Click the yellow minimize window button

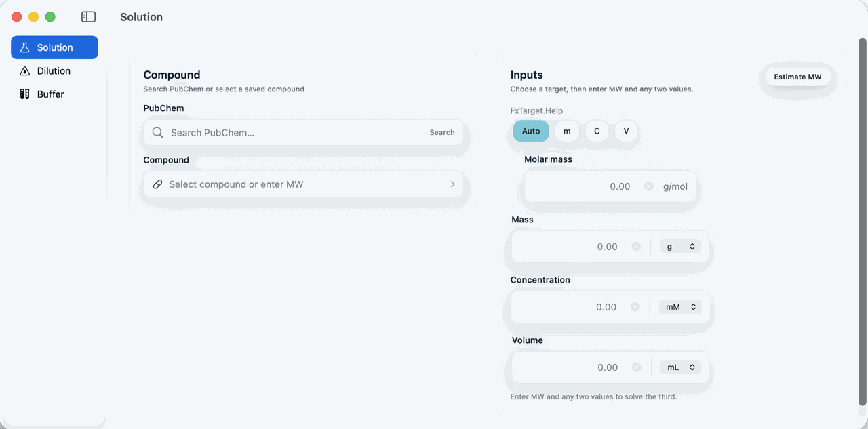pos(33,17)
